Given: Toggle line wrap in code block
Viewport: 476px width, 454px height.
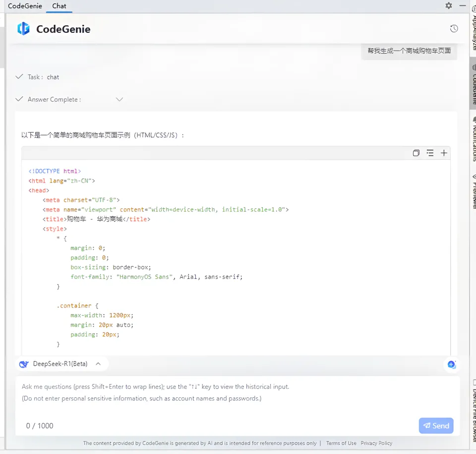Looking at the screenshot, I should (430, 153).
